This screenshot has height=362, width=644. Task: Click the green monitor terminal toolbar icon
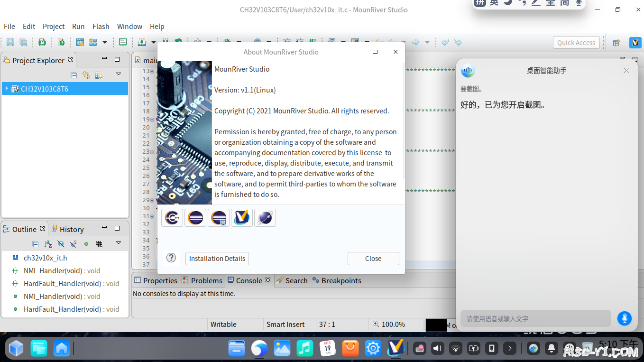coord(123,42)
